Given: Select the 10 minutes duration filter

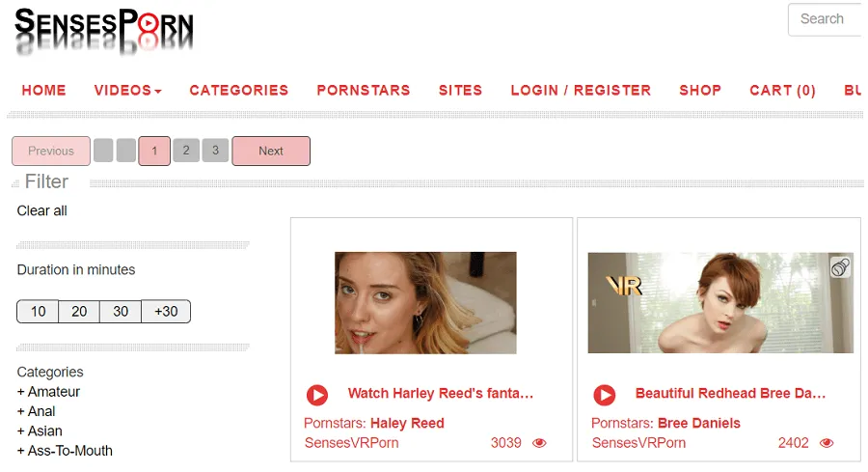Looking at the screenshot, I should 38,312.
